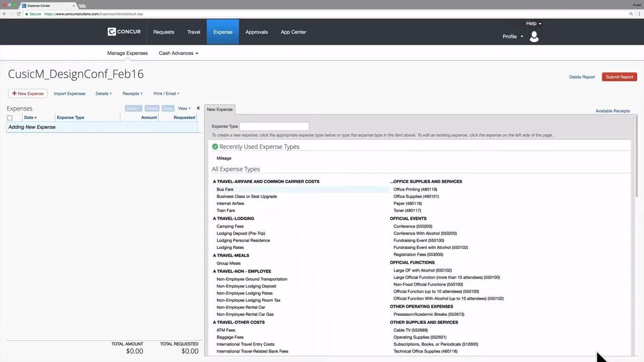Pick Internet Airfare expense type
The image size is (644, 362).
pyautogui.click(x=230, y=204)
